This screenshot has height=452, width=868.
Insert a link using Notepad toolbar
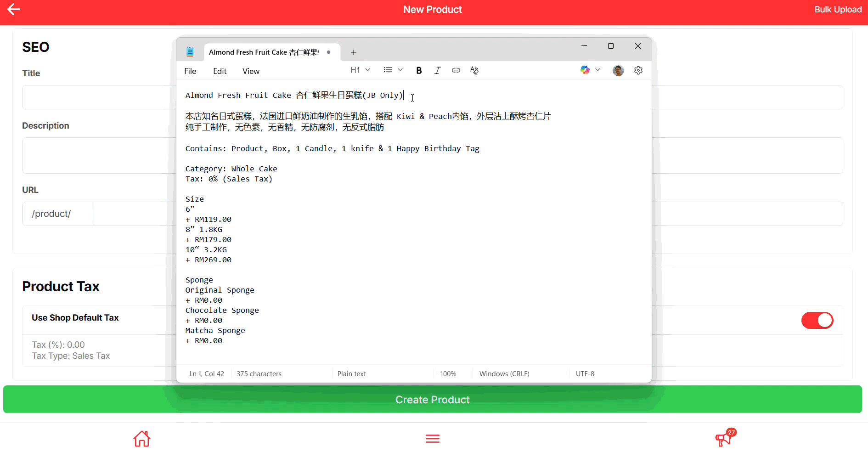coord(456,70)
